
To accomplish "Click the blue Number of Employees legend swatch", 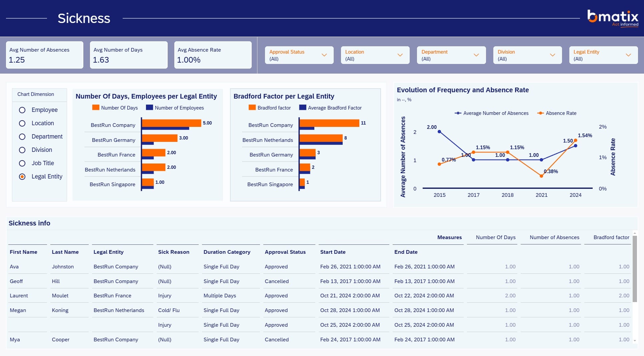I will (x=149, y=108).
